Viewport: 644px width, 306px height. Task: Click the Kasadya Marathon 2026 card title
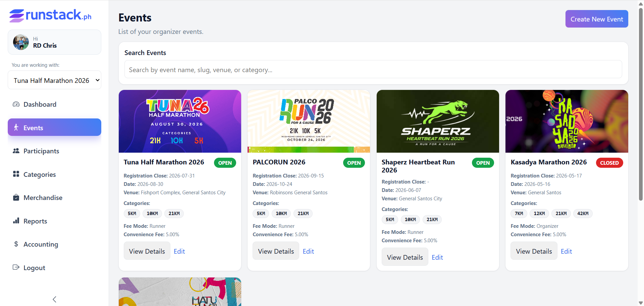coord(549,162)
